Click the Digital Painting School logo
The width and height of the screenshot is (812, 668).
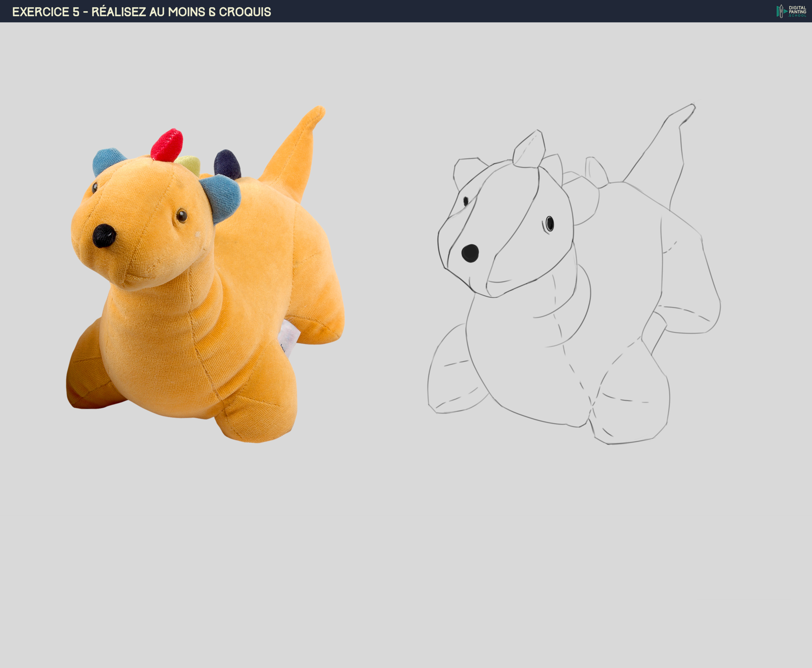[791, 11]
